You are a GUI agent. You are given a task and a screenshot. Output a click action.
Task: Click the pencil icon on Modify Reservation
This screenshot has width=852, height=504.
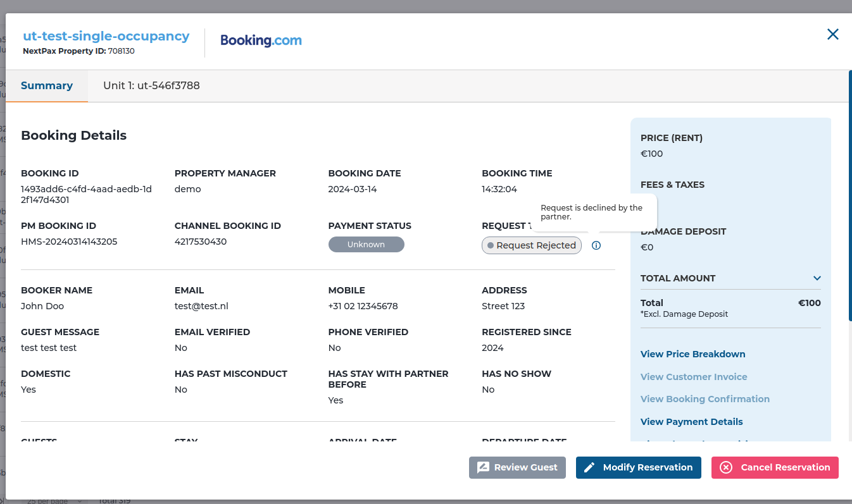click(589, 467)
